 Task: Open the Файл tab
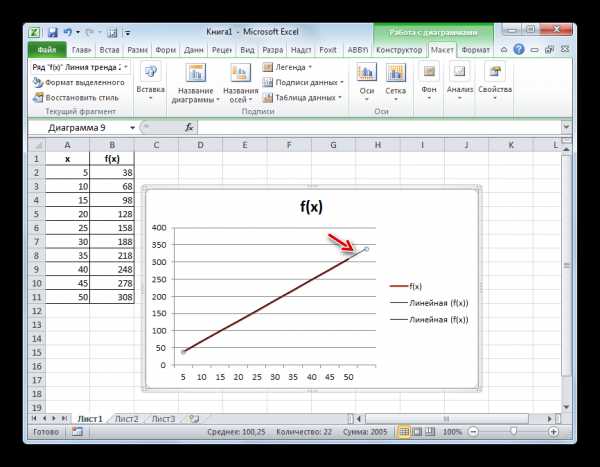47,50
